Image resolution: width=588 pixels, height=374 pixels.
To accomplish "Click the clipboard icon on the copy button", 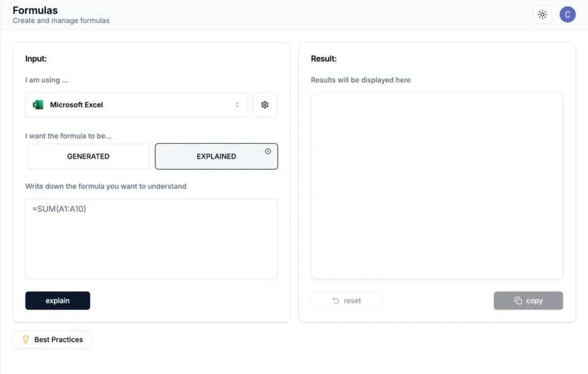I will click(518, 301).
